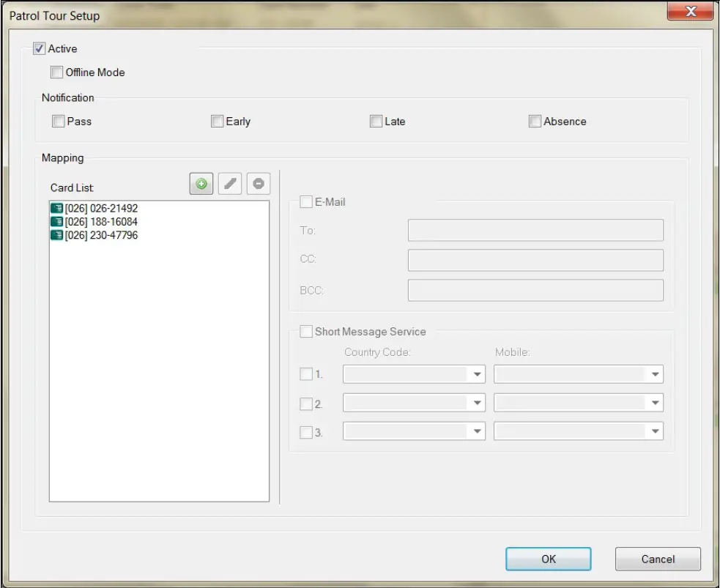Viewport: 720px width, 588px height.
Task: Uncheck the Active checkbox
Action: pos(40,49)
